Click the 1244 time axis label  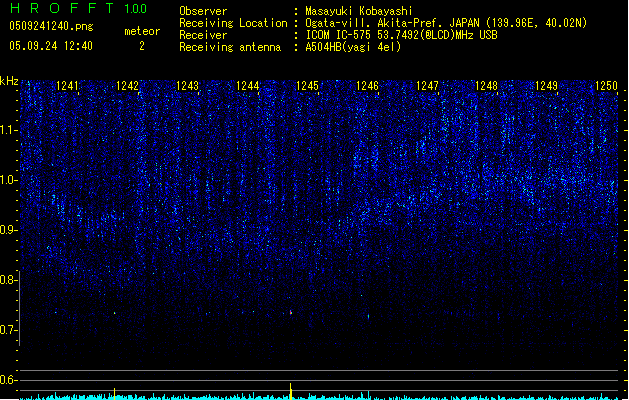(248, 86)
